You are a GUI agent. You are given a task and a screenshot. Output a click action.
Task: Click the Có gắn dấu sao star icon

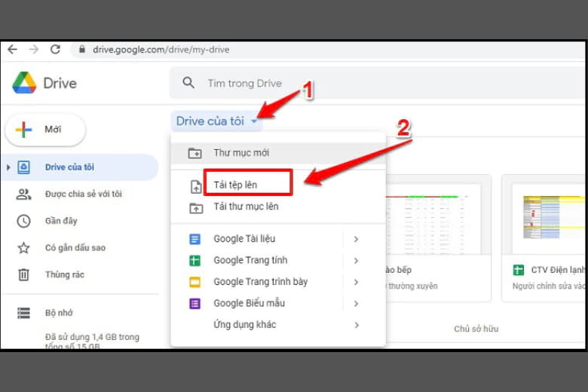pos(23,248)
